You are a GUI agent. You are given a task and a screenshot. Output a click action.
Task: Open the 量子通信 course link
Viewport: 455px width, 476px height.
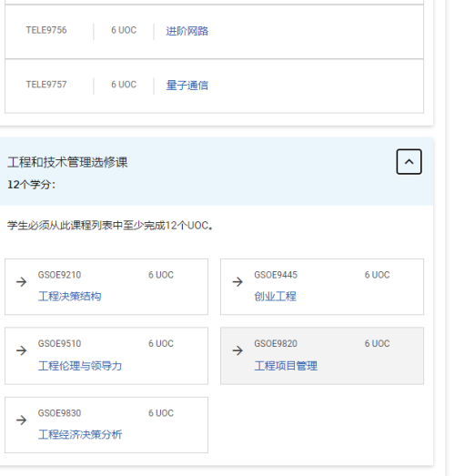click(x=187, y=86)
